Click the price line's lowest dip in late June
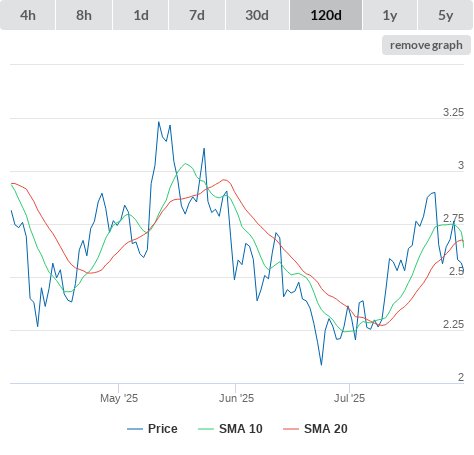474x455 pixels. pos(321,364)
